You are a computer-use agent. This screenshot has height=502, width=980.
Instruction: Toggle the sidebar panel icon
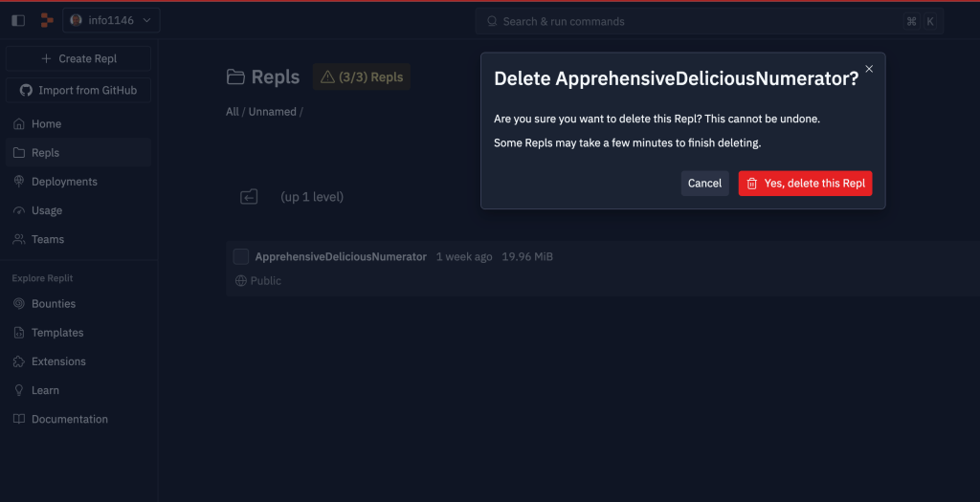point(18,21)
